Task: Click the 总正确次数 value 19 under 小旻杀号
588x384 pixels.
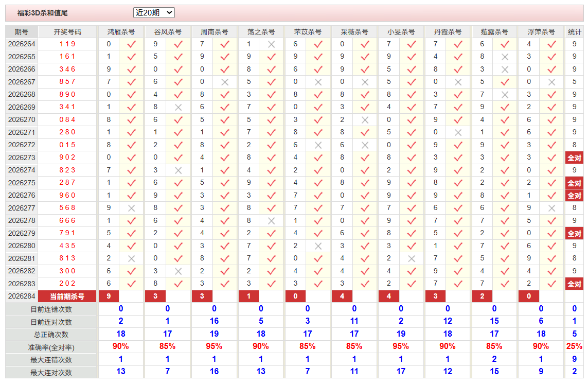Action: [401, 334]
